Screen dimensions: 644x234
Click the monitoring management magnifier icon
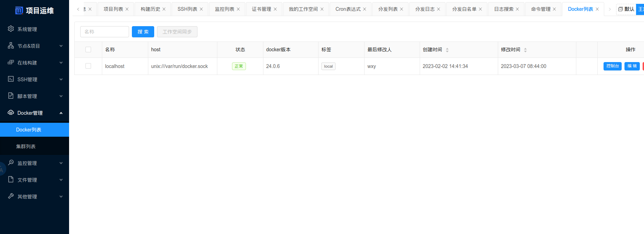pos(11,163)
